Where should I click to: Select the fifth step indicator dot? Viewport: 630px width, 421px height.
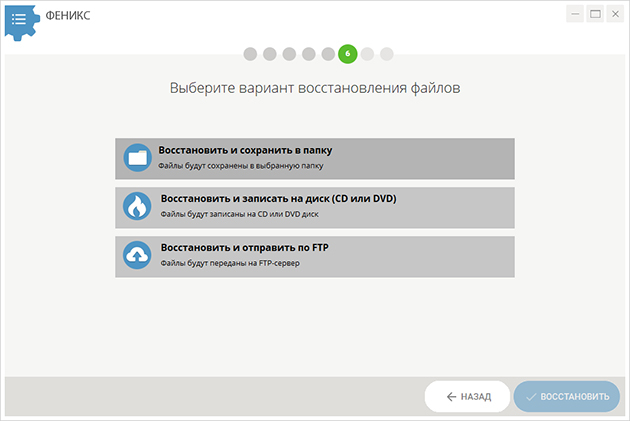point(328,54)
